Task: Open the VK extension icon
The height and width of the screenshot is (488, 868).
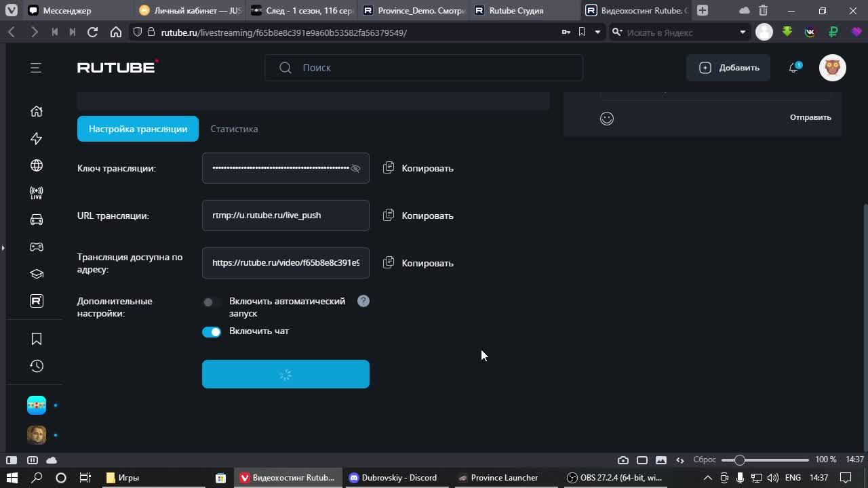Action: click(x=810, y=32)
